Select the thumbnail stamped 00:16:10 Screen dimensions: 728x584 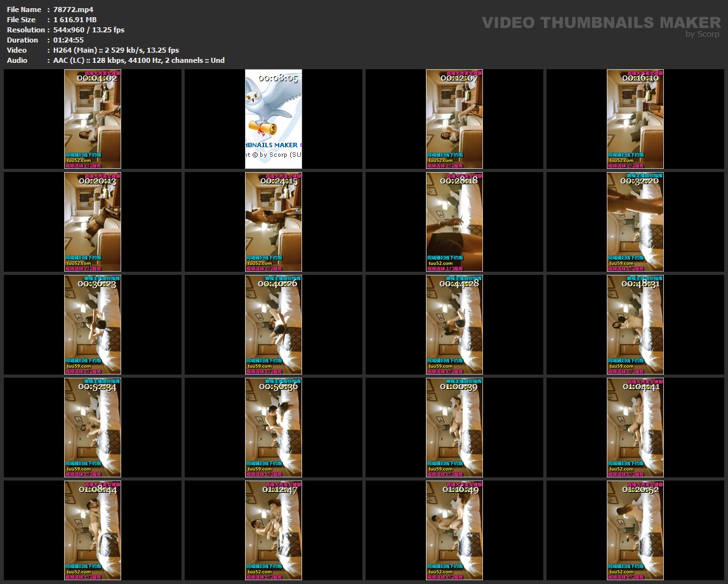pyautogui.click(x=635, y=119)
